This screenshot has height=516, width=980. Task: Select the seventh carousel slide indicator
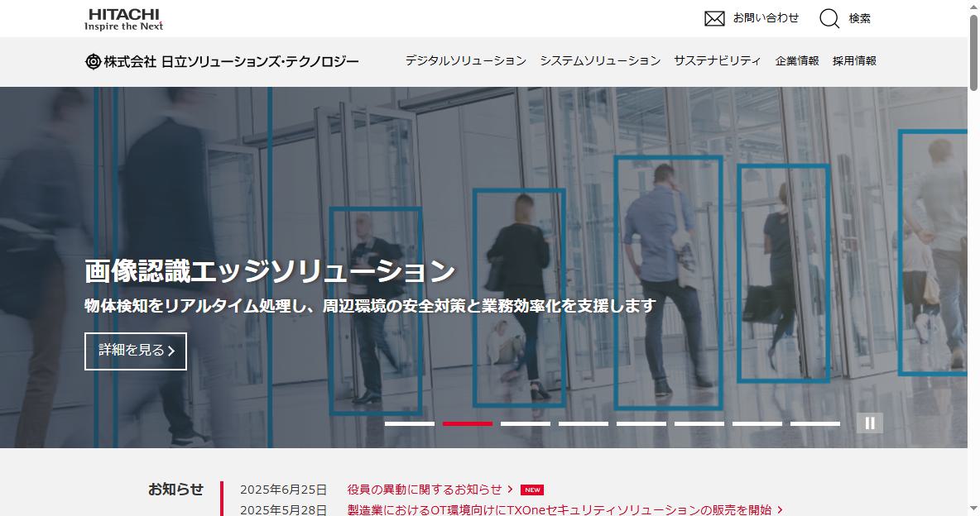pos(757,423)
